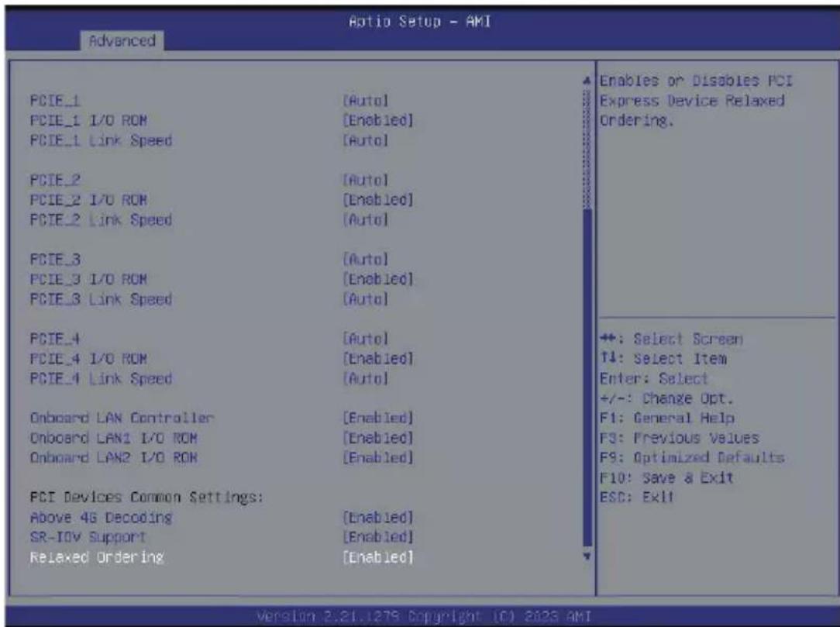
Task: Select the PCIE_1 I/O ROM label
Action: 88,121
